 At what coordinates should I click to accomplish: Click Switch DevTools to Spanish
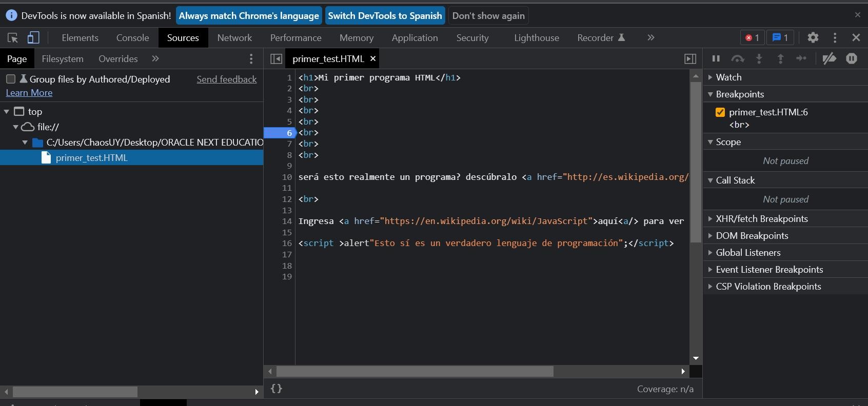pyautogui.click(x=385, y=15)
